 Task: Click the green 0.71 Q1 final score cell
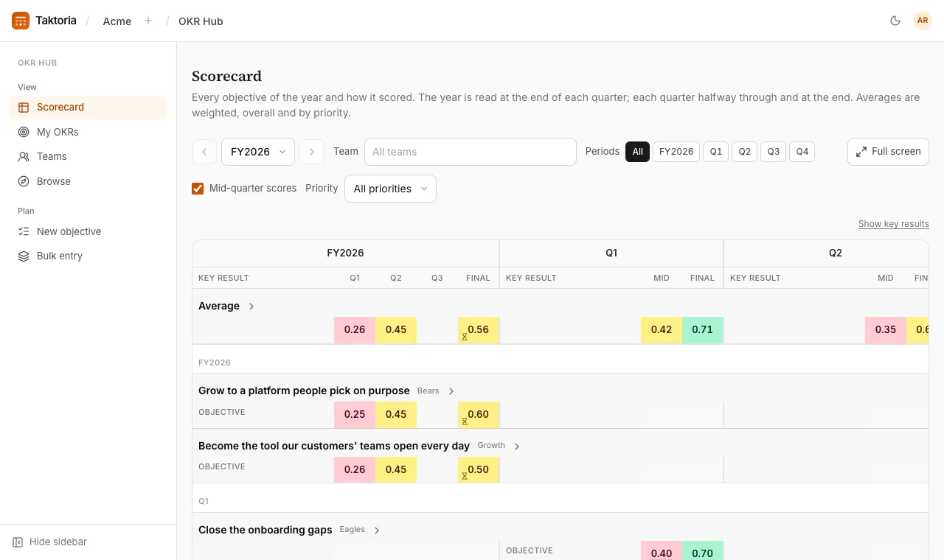703,330
